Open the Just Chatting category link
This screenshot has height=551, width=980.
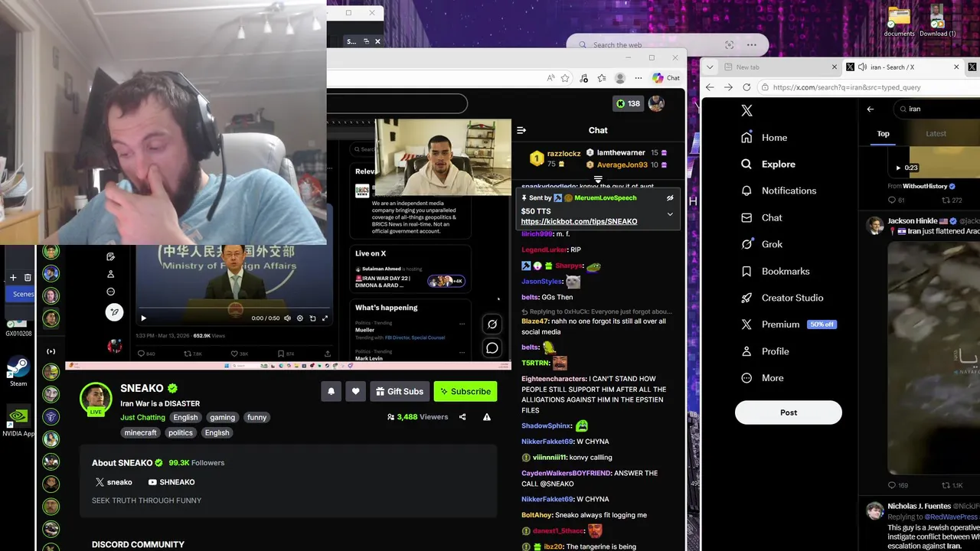click(142, 417)
